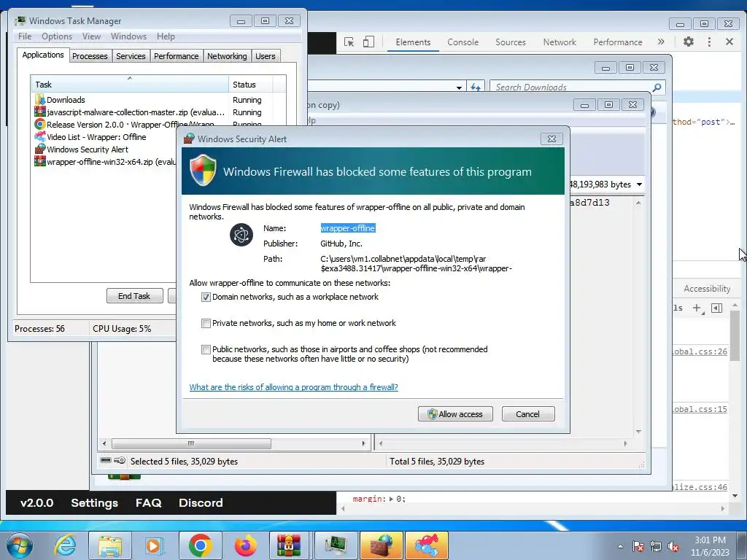Close DevTools panel
This screenshot has width=747, height=560.
coord(729,42)
